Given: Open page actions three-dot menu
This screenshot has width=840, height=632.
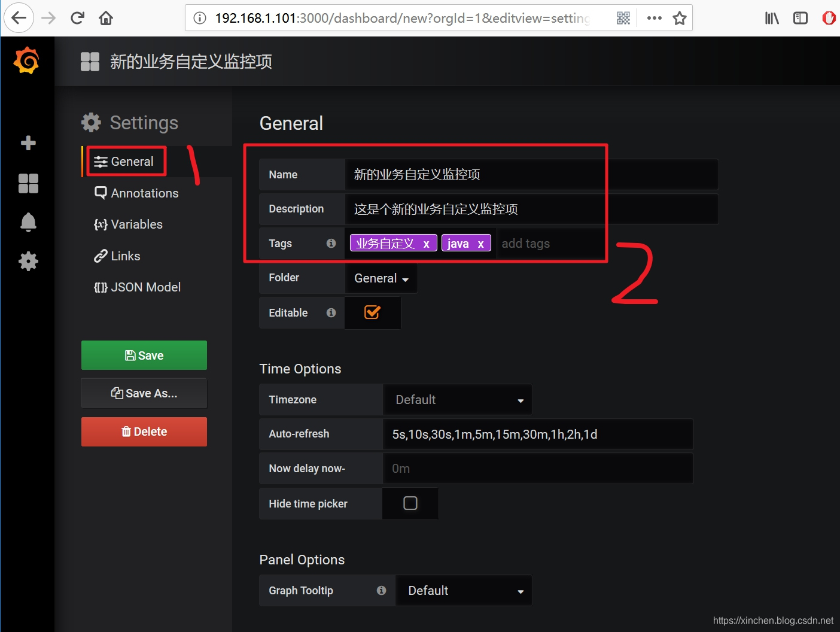Looking at the screenshot, I should pos(655,18).
